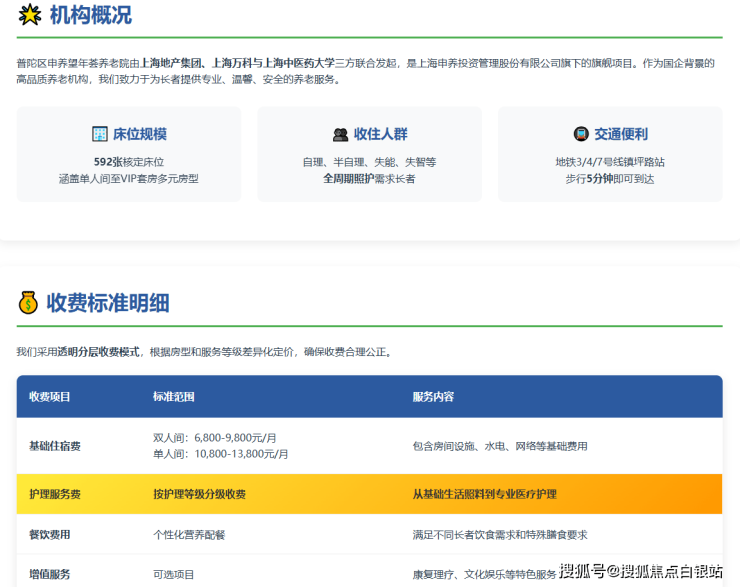Select the 餐饮费用 row label
Viewport: 740px width, 587px height.
click(x=50, y=535)
